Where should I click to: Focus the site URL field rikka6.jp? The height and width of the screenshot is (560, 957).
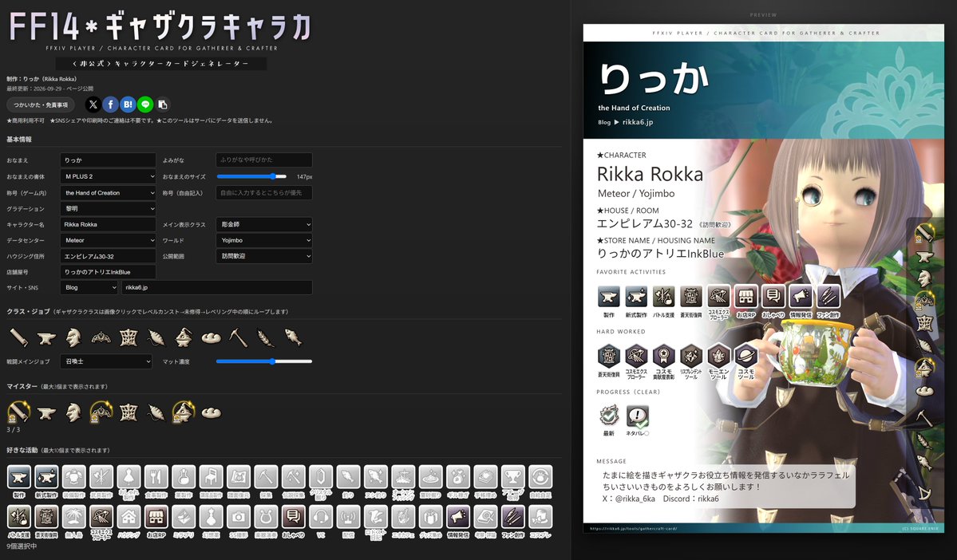[217, 287]
